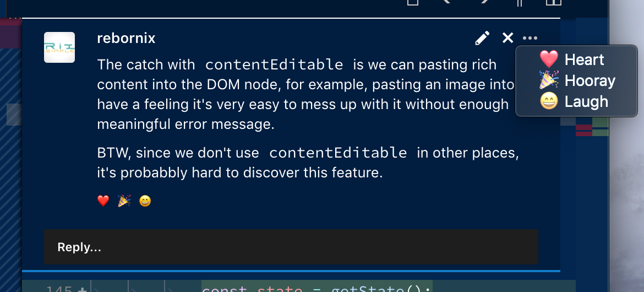The image size is (644, 292).
Task: Click the left-pointing arrow in top toolbar
Action: (447, 2)
